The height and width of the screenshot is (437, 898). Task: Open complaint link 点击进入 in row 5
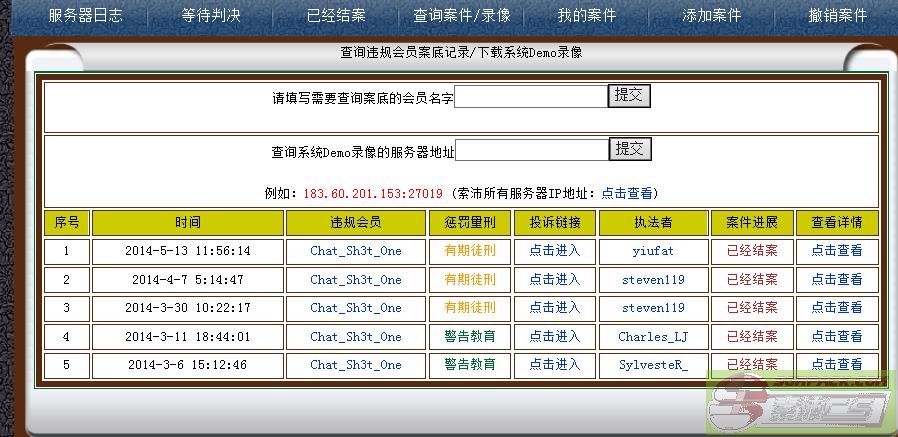click(x=554, y=364)
